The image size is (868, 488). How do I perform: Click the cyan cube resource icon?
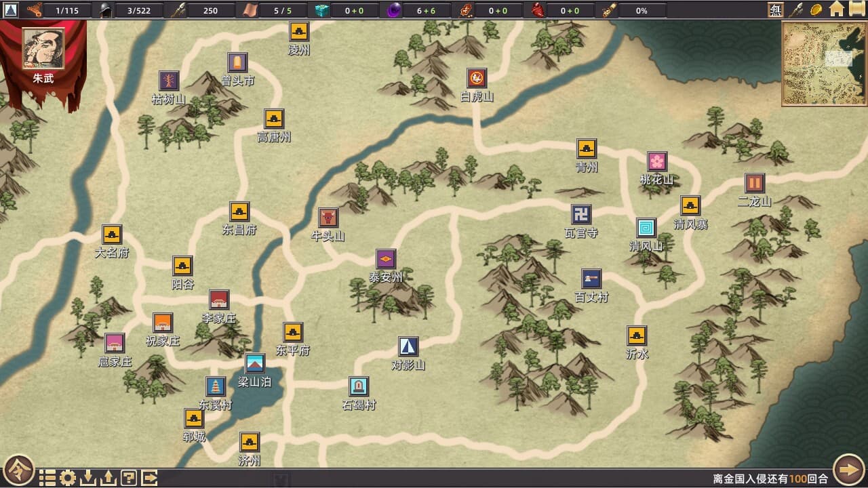322,10
